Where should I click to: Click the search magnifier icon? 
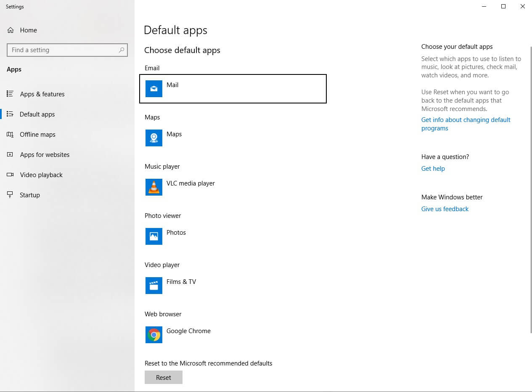pyautogui.click(x=122, y=50)
